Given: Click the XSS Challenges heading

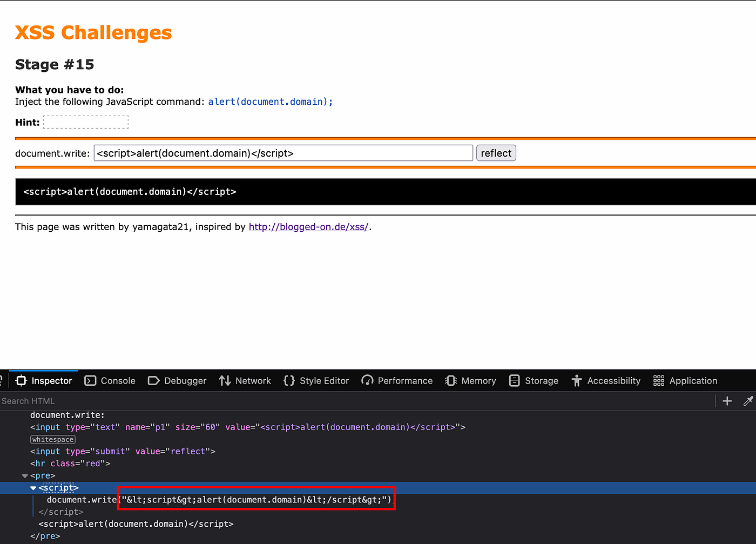Looking at the screenshot, I should point(93,32).
